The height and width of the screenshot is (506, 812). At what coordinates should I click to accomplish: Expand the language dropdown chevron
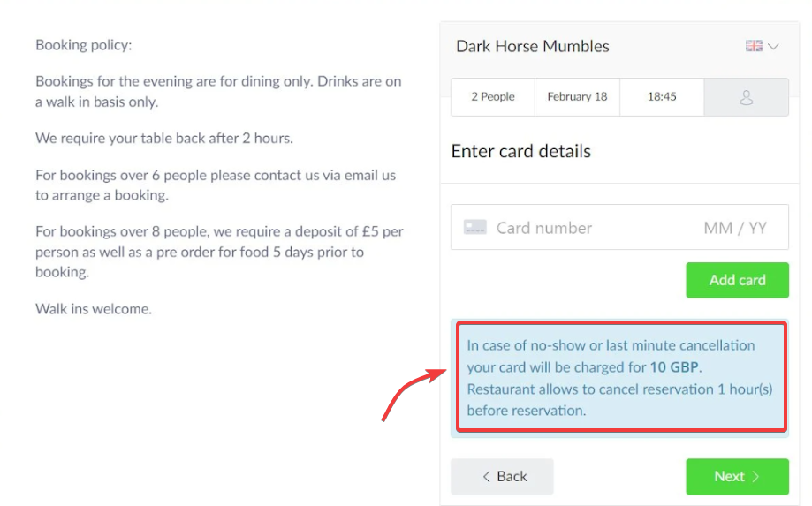773,46
